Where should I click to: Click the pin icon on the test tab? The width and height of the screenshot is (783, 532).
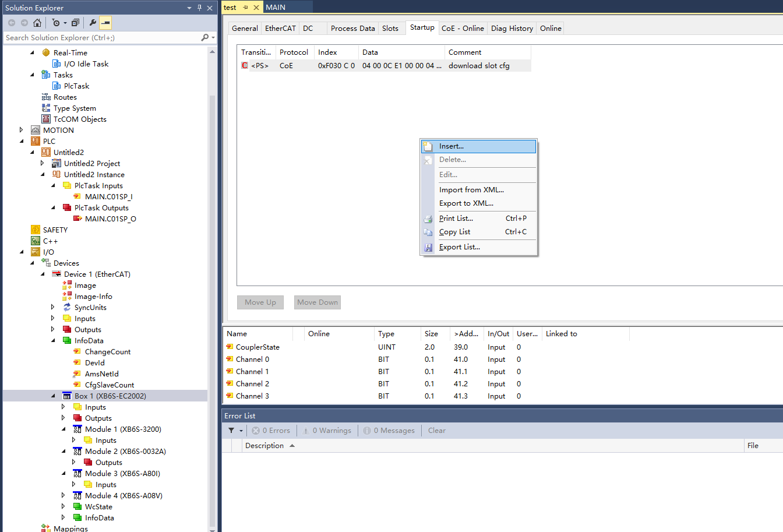[245, 8]
